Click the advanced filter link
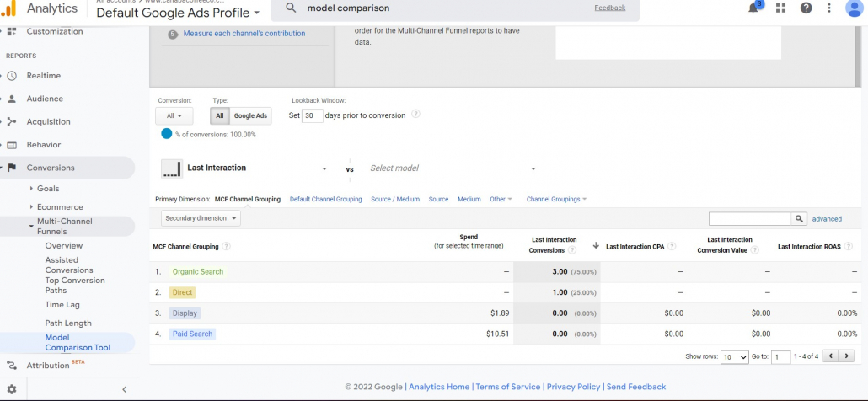The image size is (868, 401). 827,219
